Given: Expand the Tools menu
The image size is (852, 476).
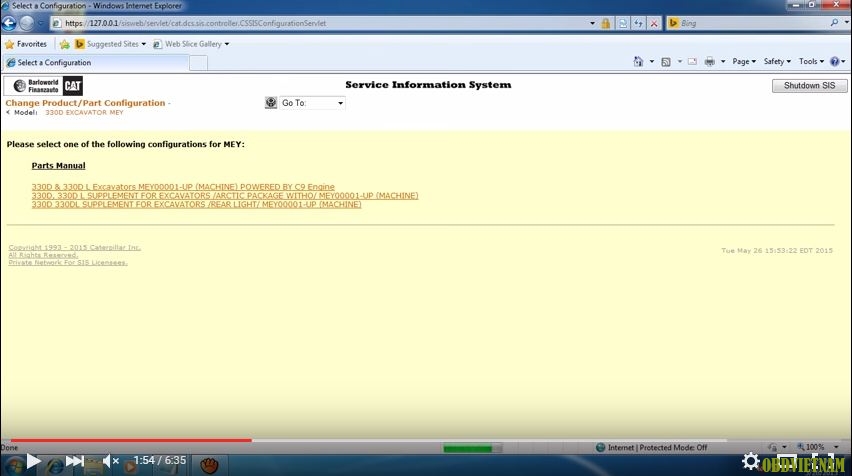Looking at the screenshot, I should click(x=811, y=62).
